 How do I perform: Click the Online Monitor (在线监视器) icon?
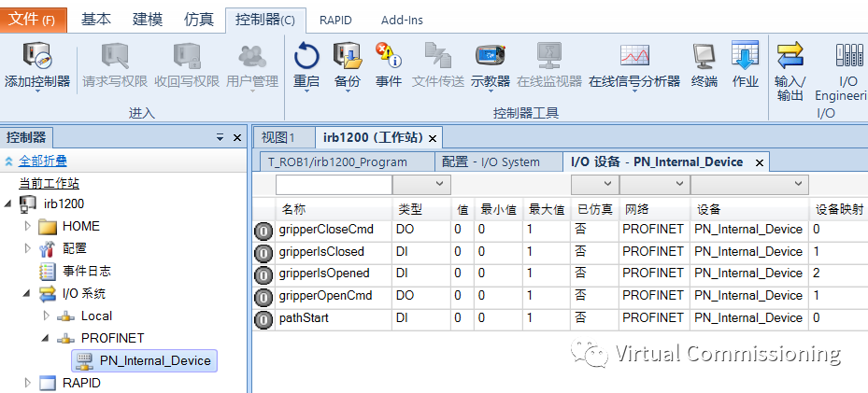549,55
